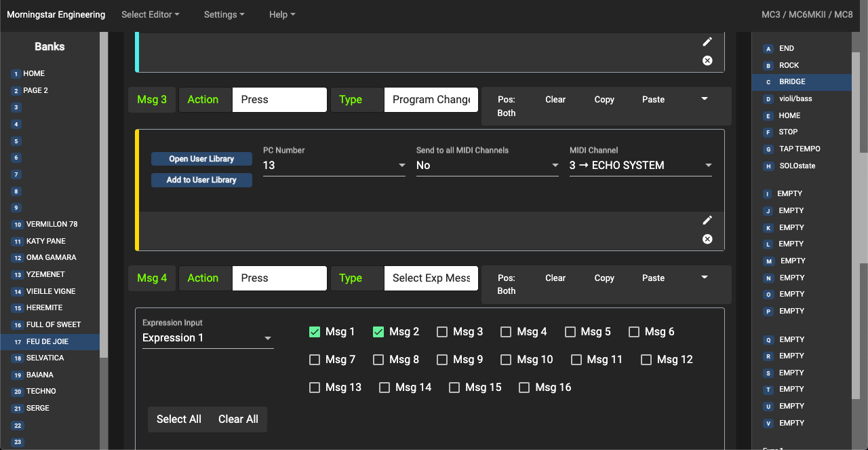Click the pencil edit icon in the top message panel
This screenshot has height=450, width=868.
(x=707, y=41)
